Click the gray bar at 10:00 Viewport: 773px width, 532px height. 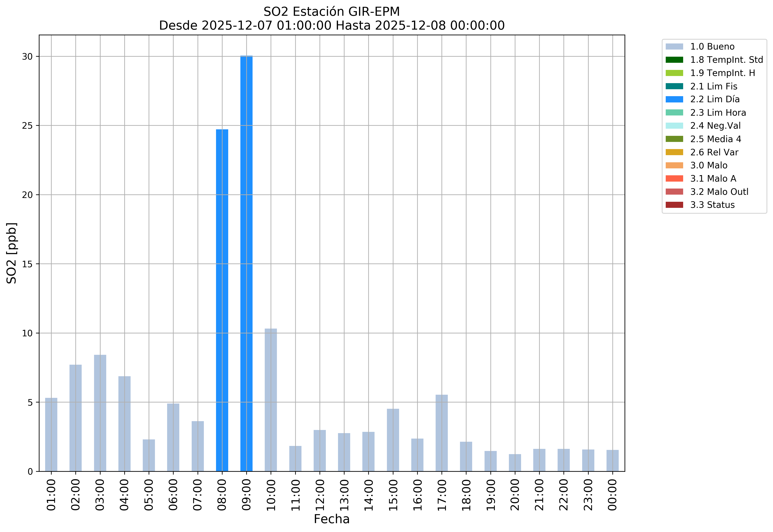pos(271,400)
